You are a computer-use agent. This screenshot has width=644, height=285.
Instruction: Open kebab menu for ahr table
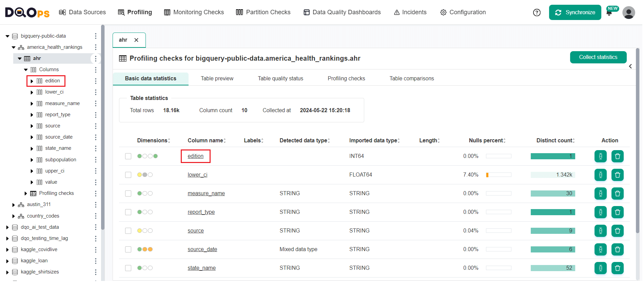[x=96, y=58]
